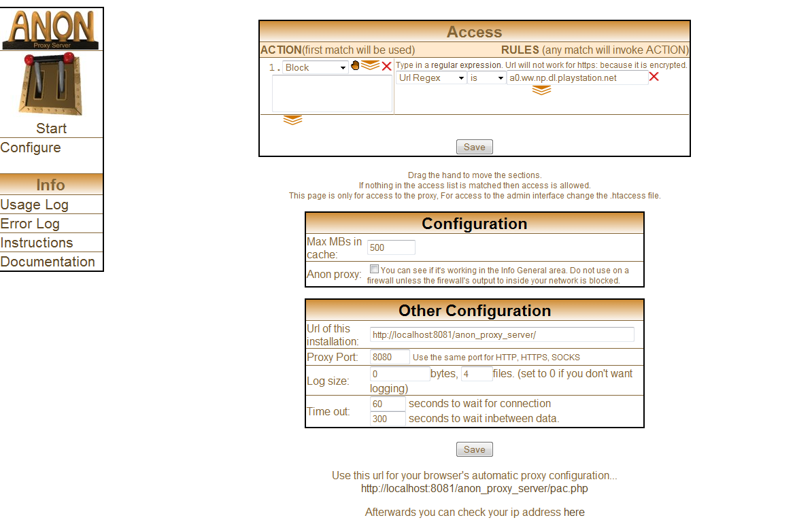The width and height of the screenshot is (812, 520).
Task: Click the Proxy Port field
Action: [x=390, y=357]
